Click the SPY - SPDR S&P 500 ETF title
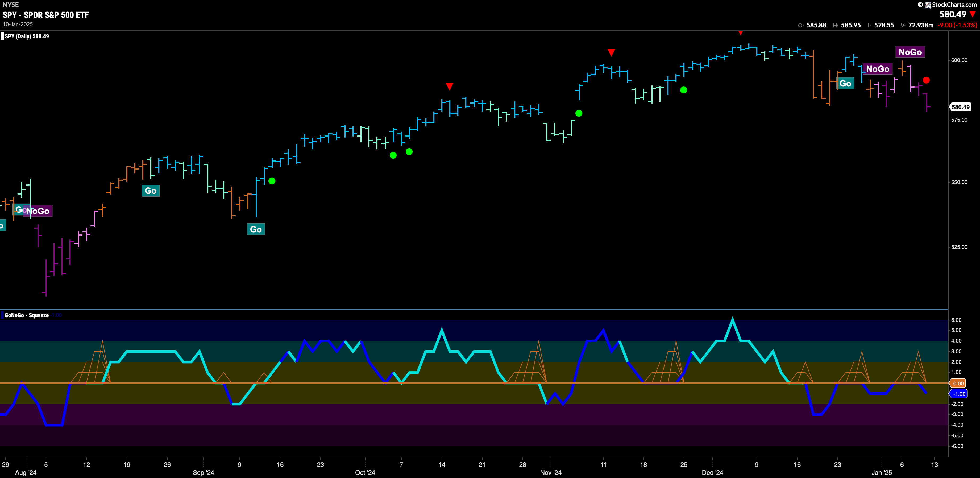Image resolution: width=980 pixels, height=478 pixels. tap(46, 15)
